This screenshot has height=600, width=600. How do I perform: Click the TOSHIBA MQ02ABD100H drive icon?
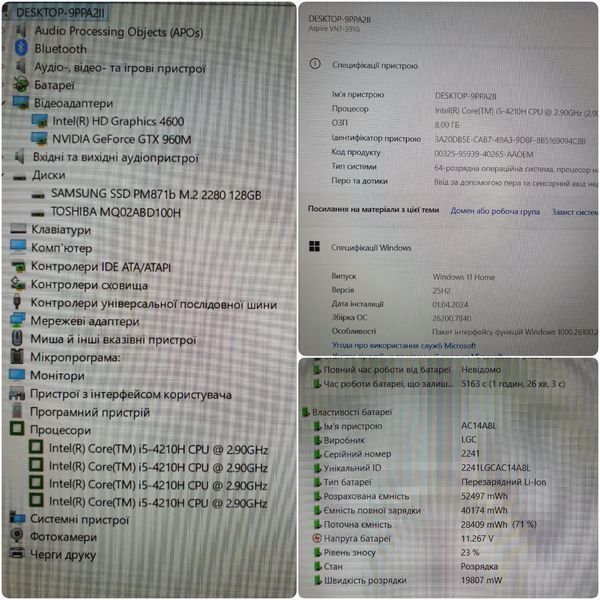(x=38, y=213)
